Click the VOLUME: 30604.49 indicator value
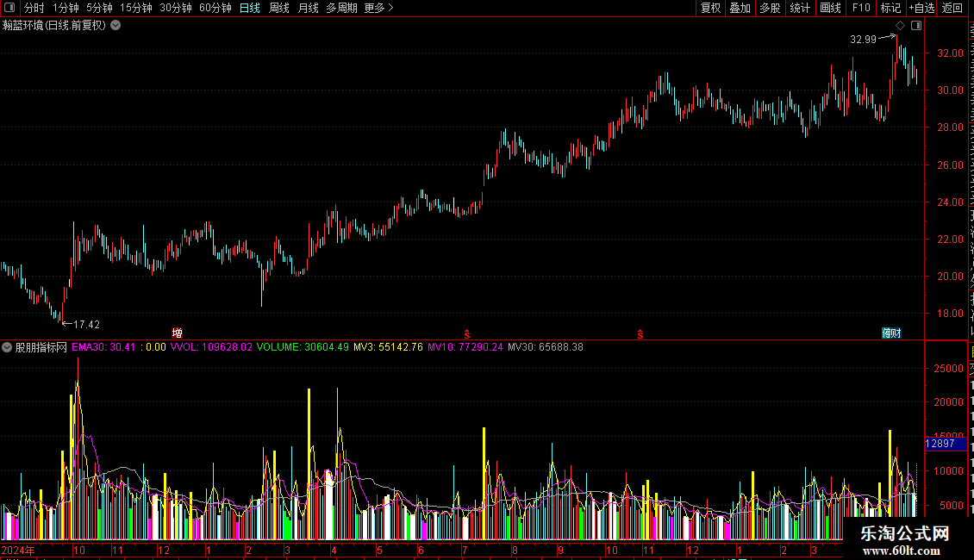 303,347
